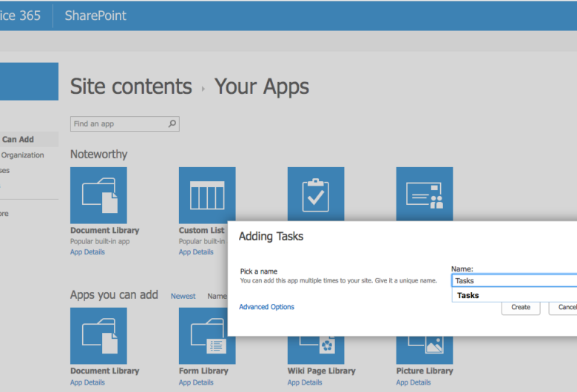Click the Picture Library app icon
577x392 pixels.
(425, 350)
